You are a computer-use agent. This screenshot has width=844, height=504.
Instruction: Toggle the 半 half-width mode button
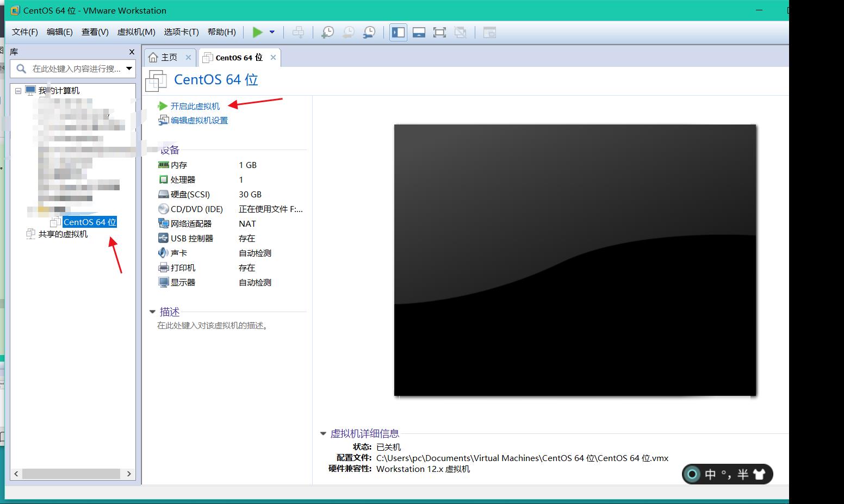(x=743, y=475)
